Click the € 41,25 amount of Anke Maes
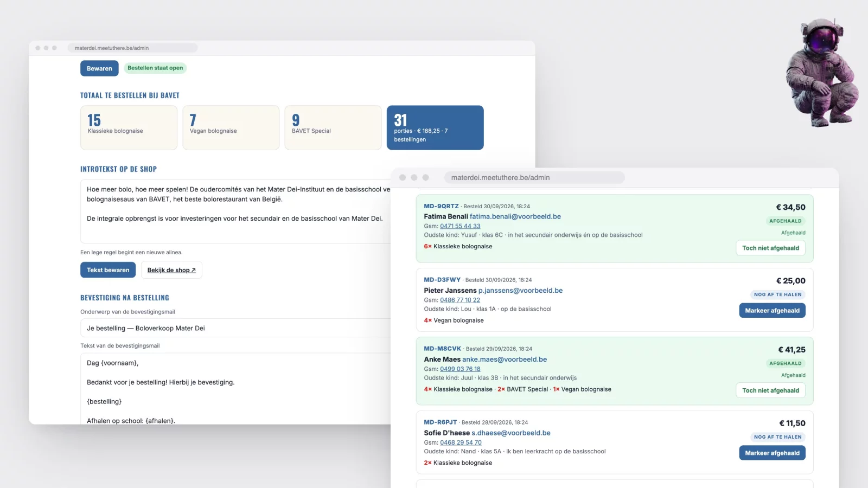The image size is (868, 488). point(792,350)
